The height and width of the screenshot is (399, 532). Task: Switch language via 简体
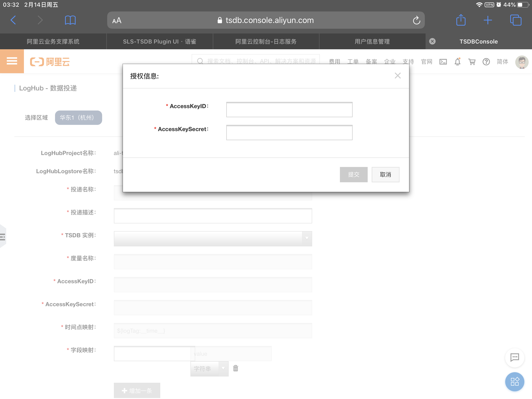click(502, 62)
